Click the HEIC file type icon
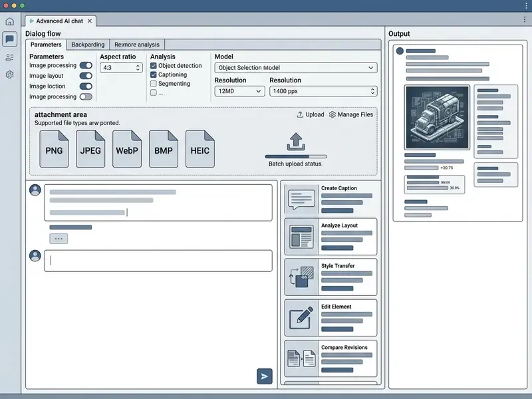 click(200, 149)
